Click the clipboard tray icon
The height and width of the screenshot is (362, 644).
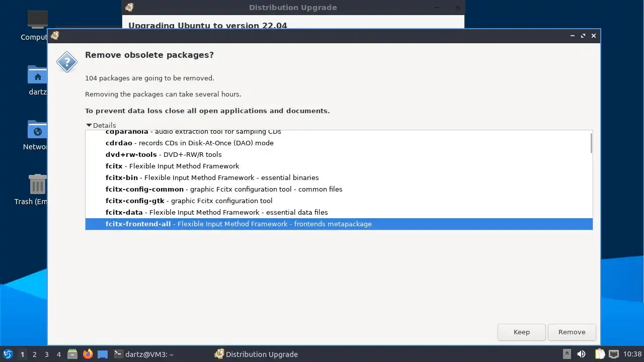[599, 354]
